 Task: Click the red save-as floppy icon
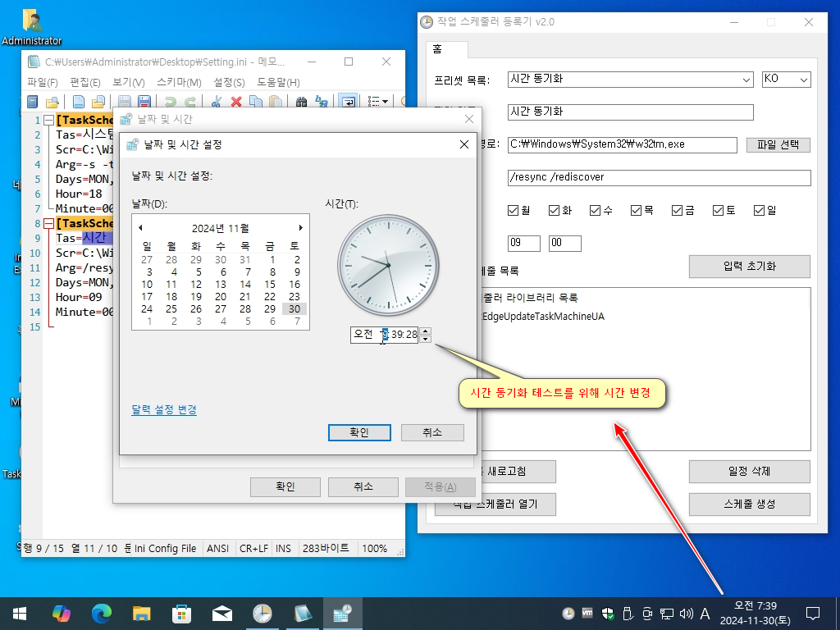click(144, 101)
